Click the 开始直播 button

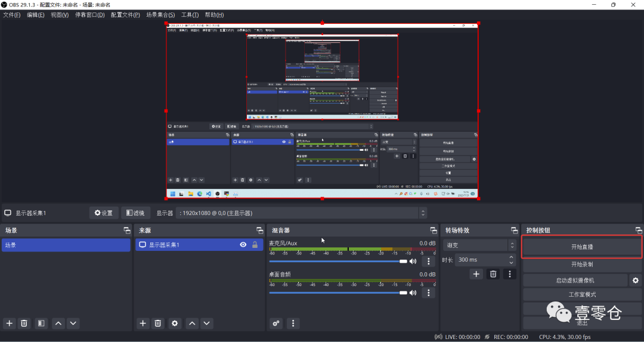click(582, 247)
